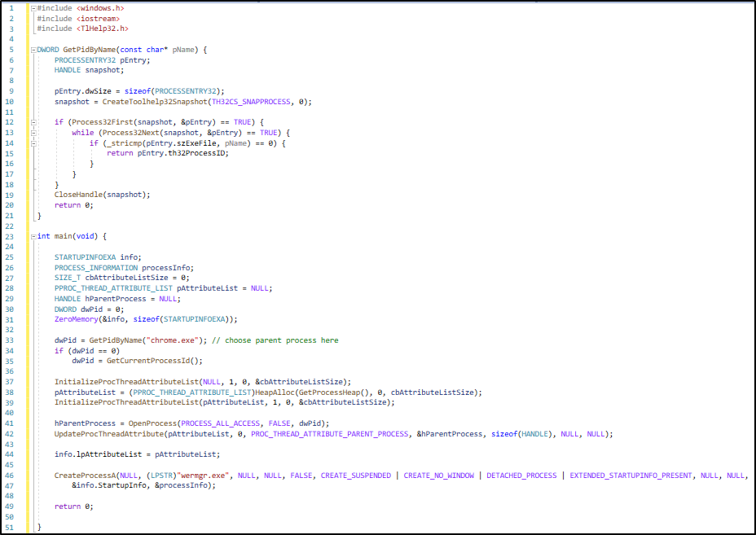The height and width of the screenshot is (535, 756).
Task: Click StartupInfo member on line 47
Action: click(x=122, y=485)
